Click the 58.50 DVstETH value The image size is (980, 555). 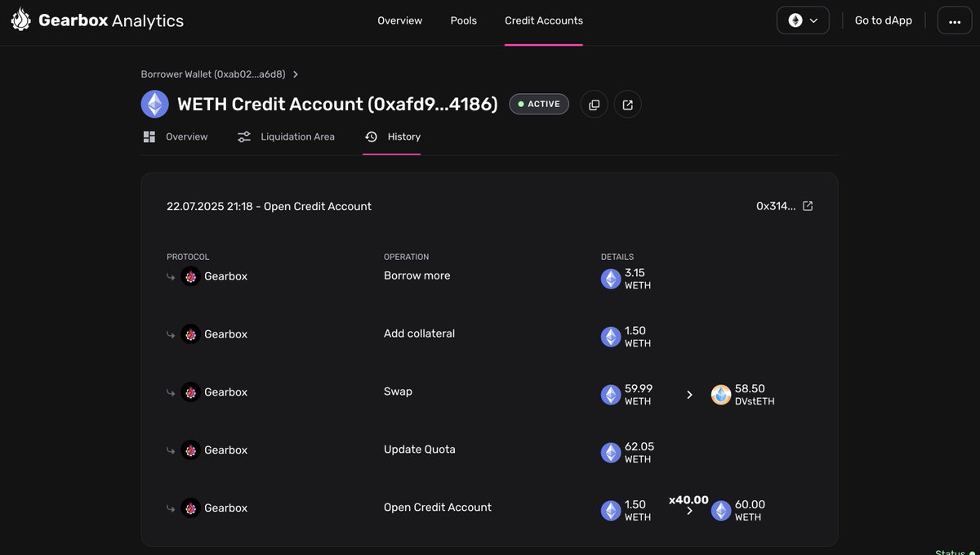point(755,395)
